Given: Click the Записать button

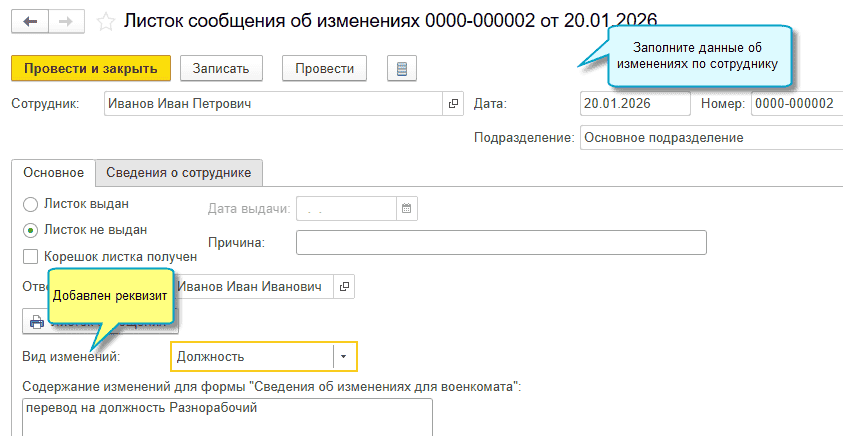Looking at the screenshot, I should click(x=220, y=68).
